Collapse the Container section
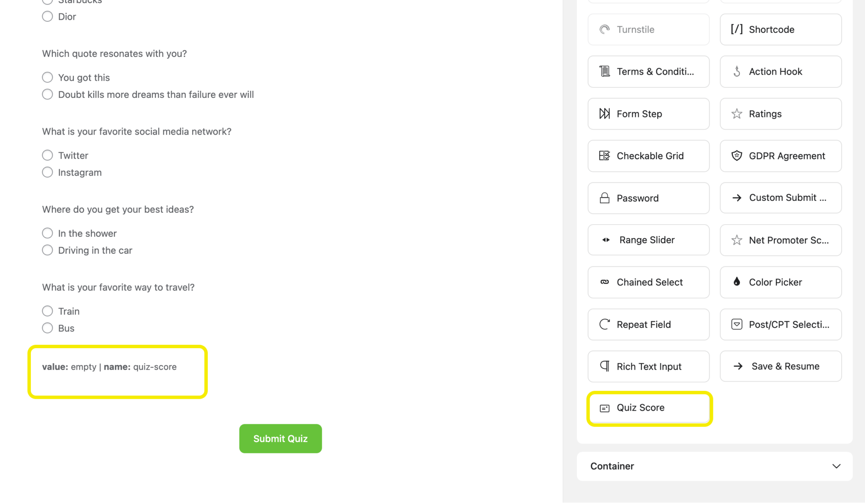 coord(836,466)
